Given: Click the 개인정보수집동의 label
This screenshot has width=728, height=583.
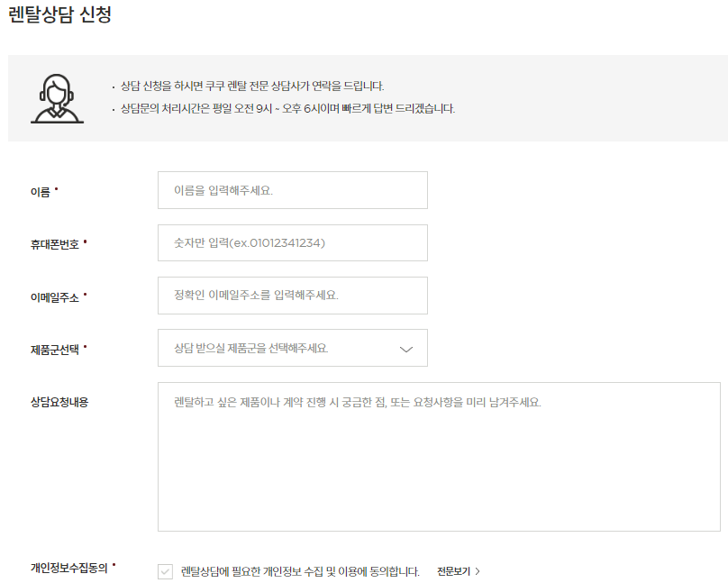Looking at the screenshot, I should (x=69, y=568).
